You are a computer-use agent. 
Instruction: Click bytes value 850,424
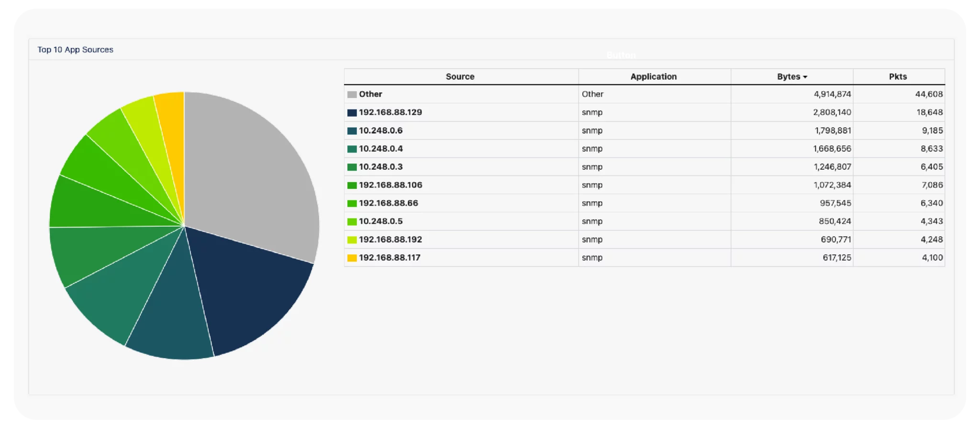(x=835, y=221)
